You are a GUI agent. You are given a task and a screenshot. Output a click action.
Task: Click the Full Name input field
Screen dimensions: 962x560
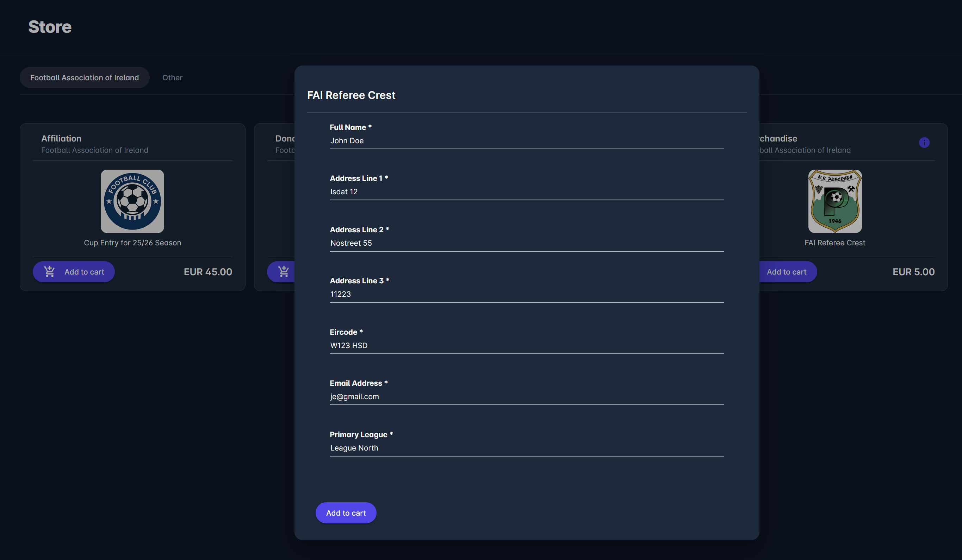(527, 141)
